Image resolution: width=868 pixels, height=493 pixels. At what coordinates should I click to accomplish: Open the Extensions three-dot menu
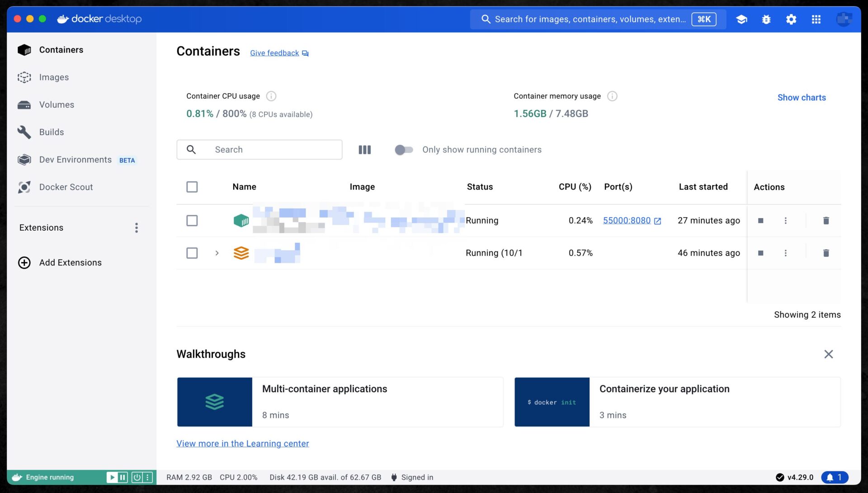pos(137,228)
